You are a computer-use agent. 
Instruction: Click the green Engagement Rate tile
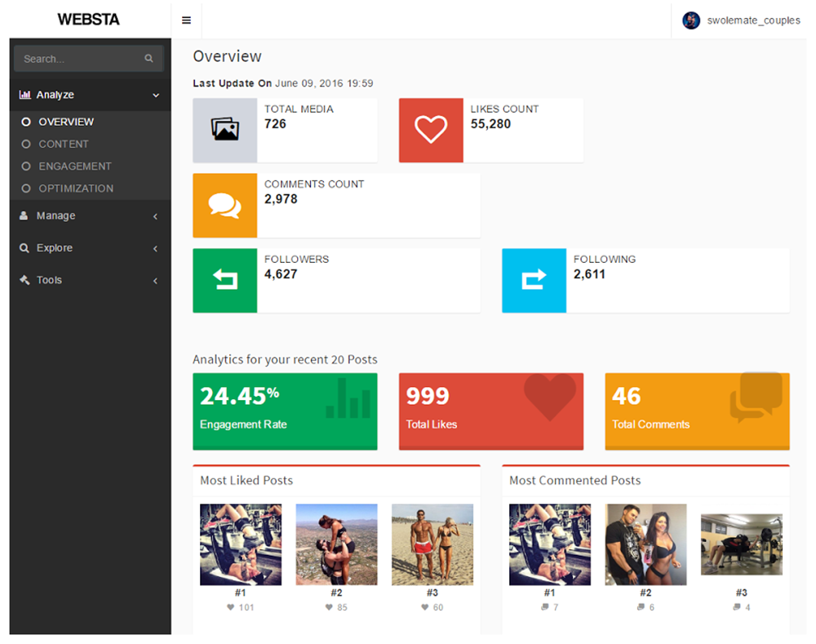click(x=285, y=411)
